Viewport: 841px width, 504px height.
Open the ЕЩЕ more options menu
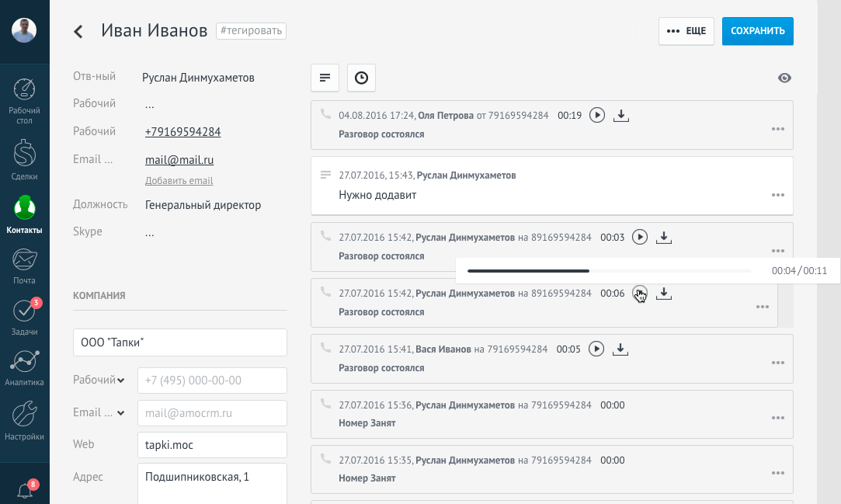tap(686, 31)
